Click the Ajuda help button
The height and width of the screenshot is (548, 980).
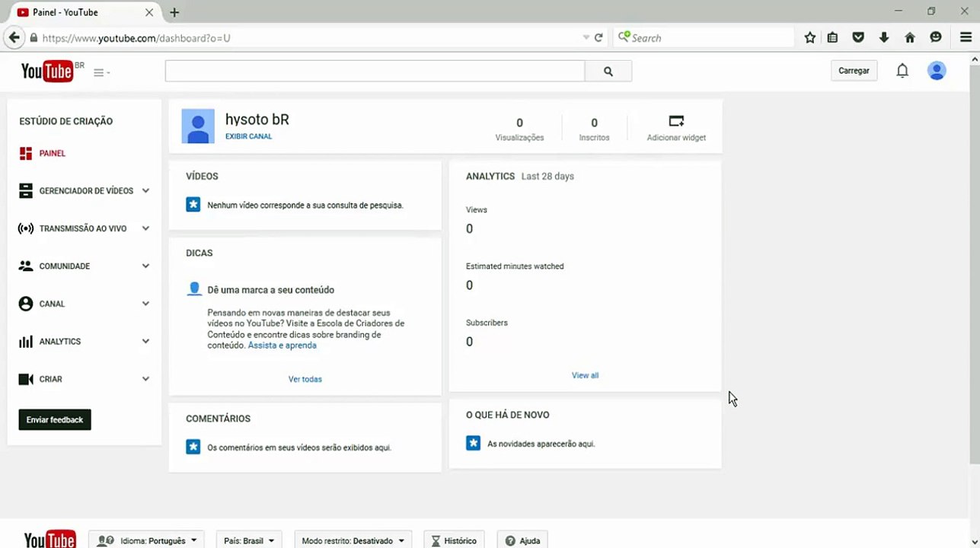[522, 540]
